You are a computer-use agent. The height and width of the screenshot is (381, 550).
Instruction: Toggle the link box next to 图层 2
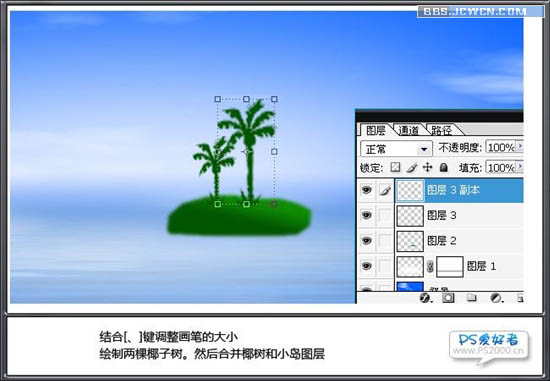pyautogui.click(x=385, y=241)
